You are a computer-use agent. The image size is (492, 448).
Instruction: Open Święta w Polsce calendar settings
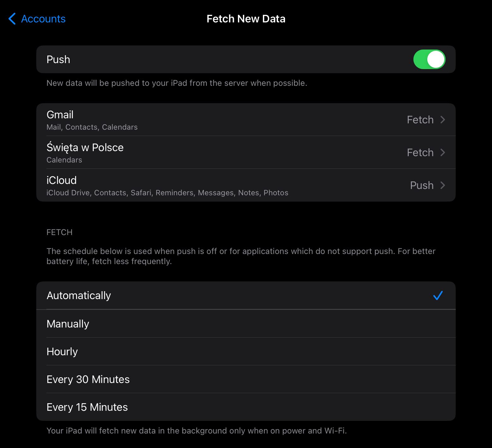[x=246, y=152]
